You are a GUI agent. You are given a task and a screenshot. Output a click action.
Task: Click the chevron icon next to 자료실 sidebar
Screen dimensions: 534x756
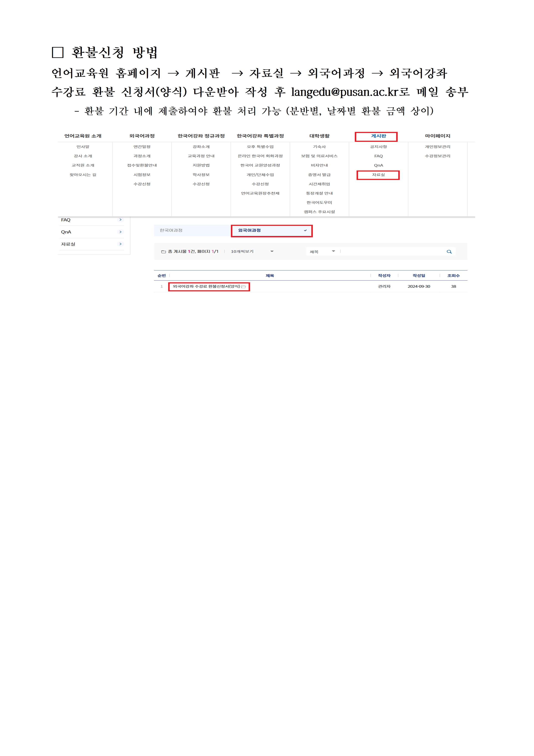click(x=120, y=244)
